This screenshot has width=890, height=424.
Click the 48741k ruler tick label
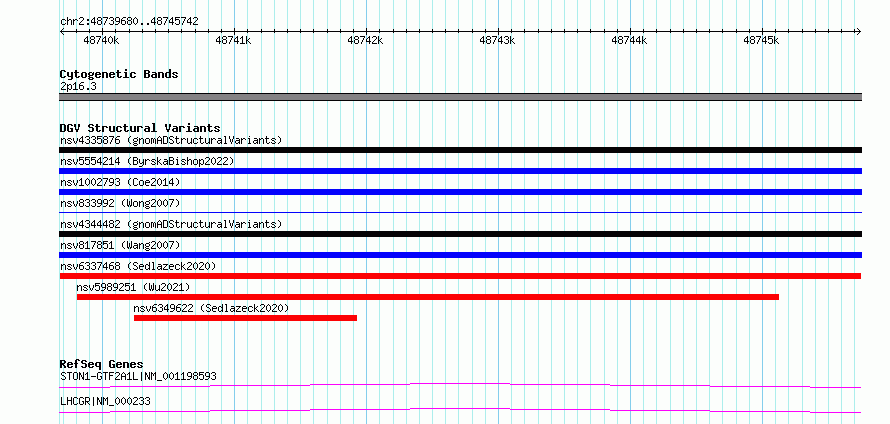point(233,41)
